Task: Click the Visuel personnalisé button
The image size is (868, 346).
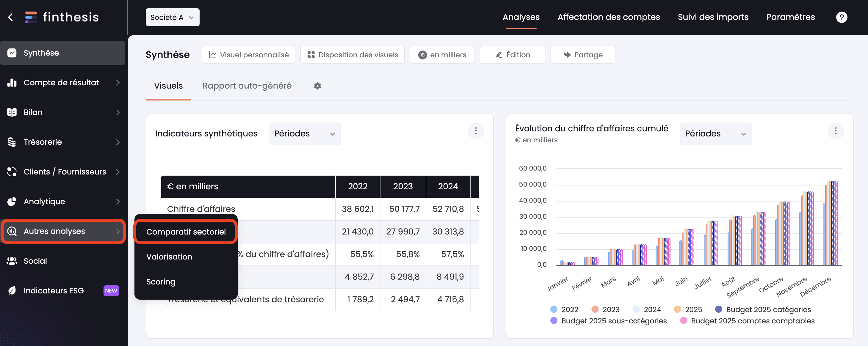Action: pos(248,54)
